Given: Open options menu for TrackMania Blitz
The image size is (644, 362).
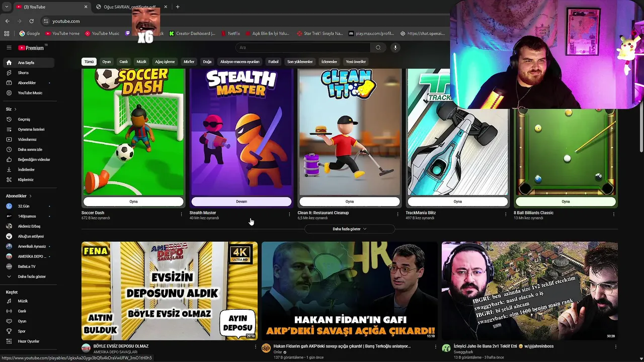Looking at the screenshot, I should click(x=506, y=214).
